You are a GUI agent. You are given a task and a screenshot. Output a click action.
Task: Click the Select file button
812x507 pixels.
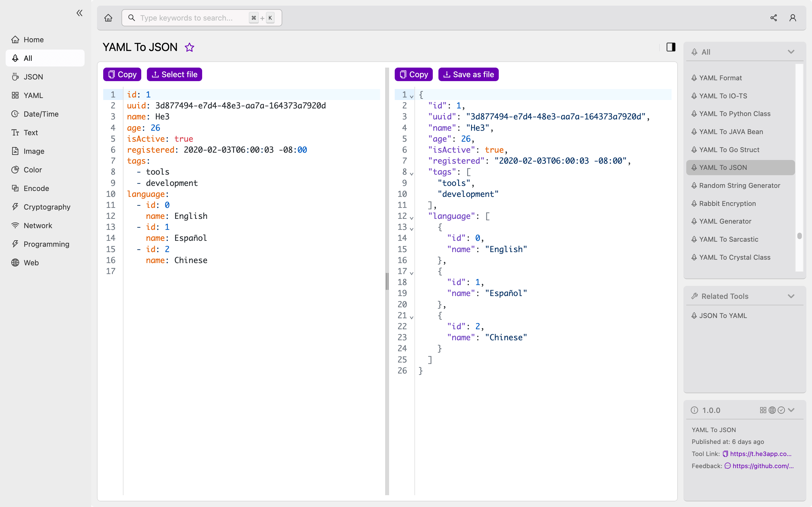coord(175,74)
